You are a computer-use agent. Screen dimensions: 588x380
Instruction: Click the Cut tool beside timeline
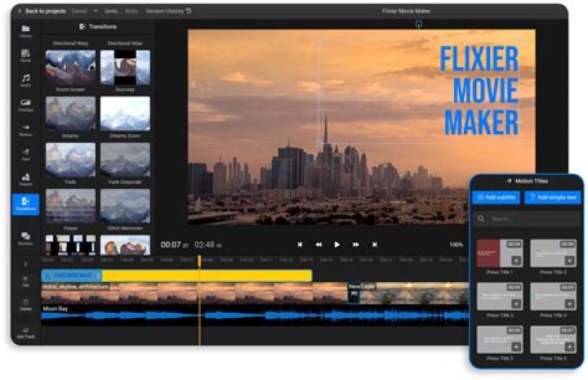(25, 280)
